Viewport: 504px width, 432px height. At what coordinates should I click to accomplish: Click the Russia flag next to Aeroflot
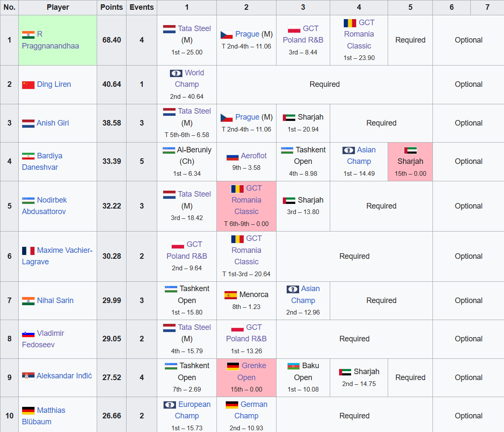(232, 156)
